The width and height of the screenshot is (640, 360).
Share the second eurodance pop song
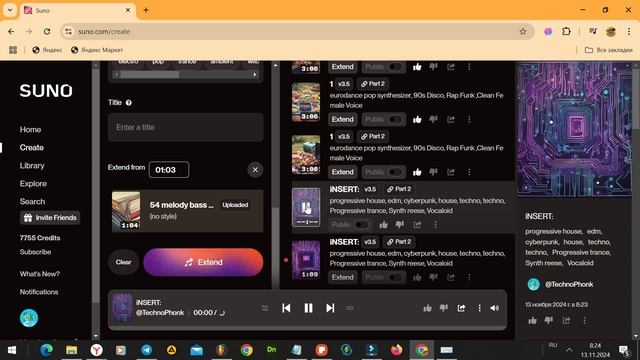[x=451, y=172]
